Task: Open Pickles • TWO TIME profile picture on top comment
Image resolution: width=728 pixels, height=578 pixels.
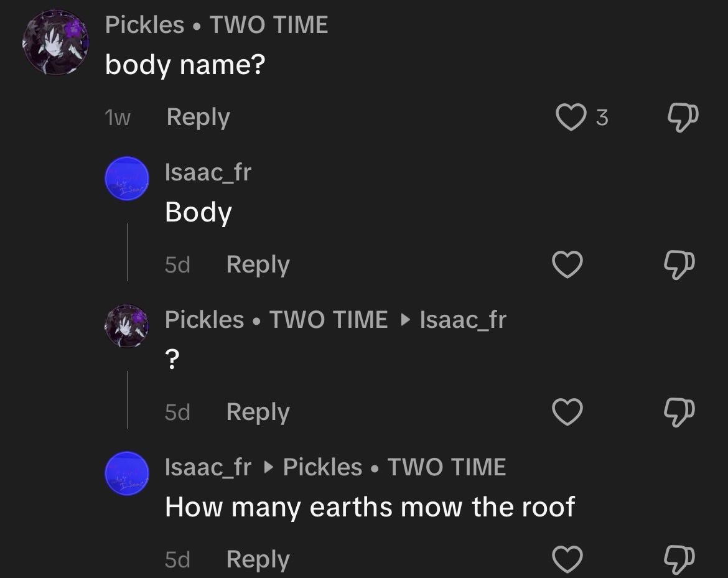Action: [55, 42]
